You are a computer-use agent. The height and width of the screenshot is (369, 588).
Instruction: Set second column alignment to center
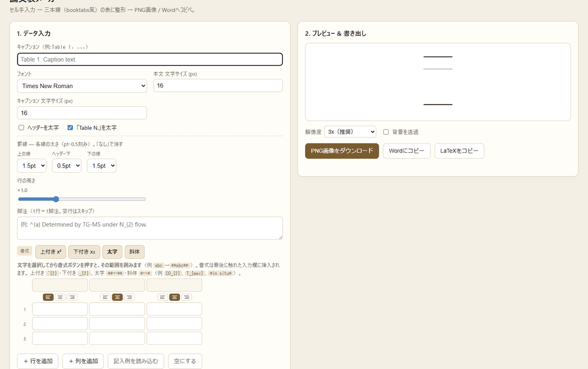tap(118, 297)
